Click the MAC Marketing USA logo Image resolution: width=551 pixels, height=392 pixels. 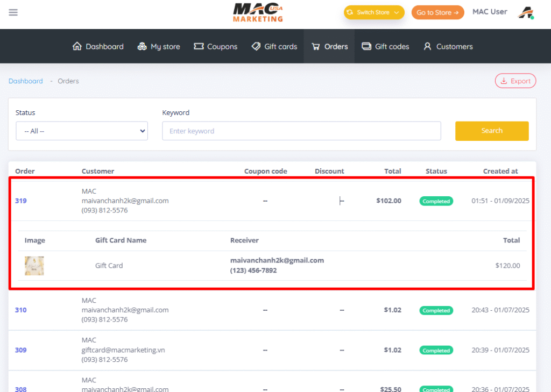258,12
